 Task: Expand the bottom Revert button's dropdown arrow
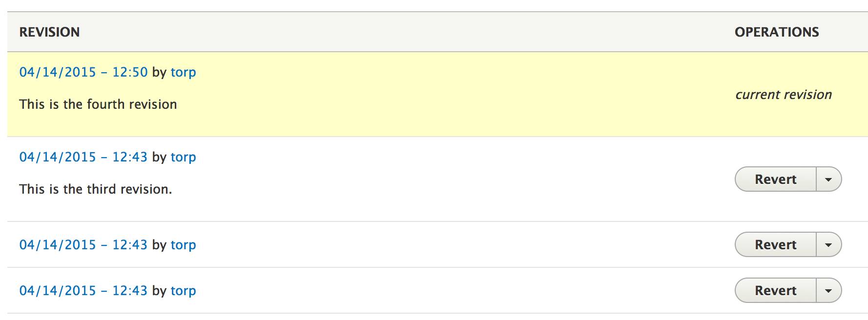828,290
